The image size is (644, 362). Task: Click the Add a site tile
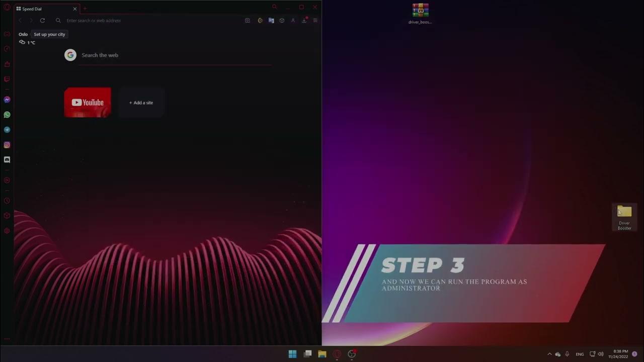coord(141,103)
